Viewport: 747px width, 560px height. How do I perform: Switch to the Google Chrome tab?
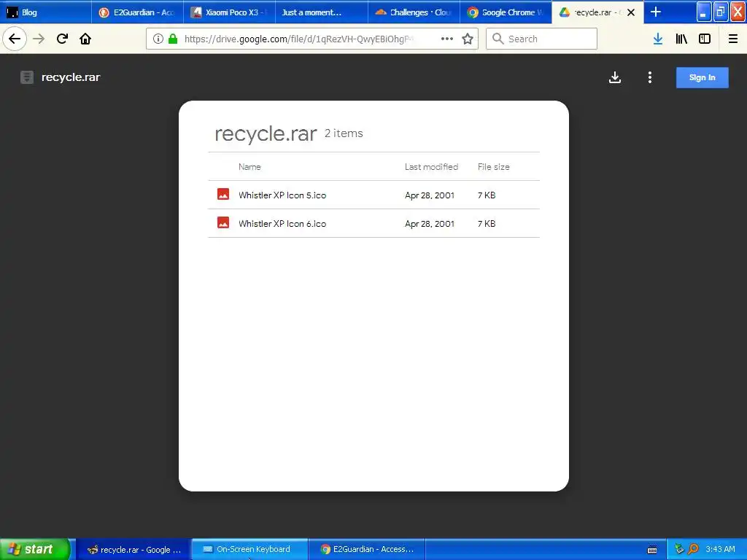pyautogui.click(x=506, y=12)
